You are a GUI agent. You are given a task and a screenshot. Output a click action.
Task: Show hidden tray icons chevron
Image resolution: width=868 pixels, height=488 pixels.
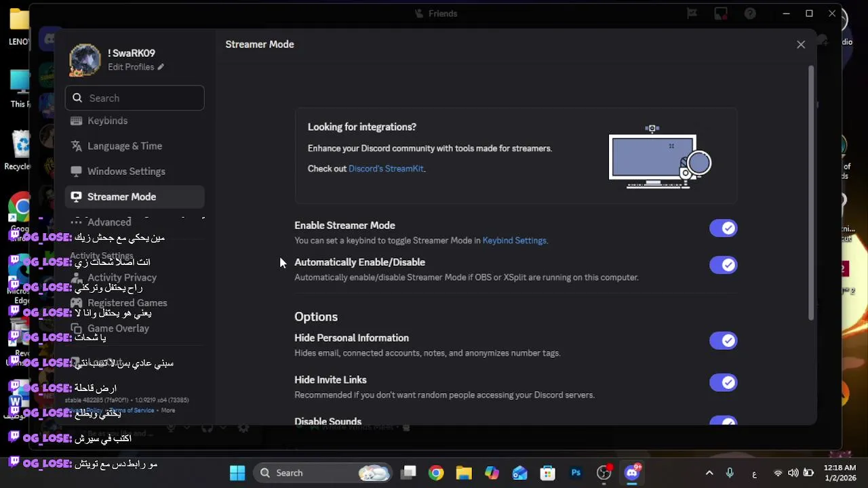709,473
